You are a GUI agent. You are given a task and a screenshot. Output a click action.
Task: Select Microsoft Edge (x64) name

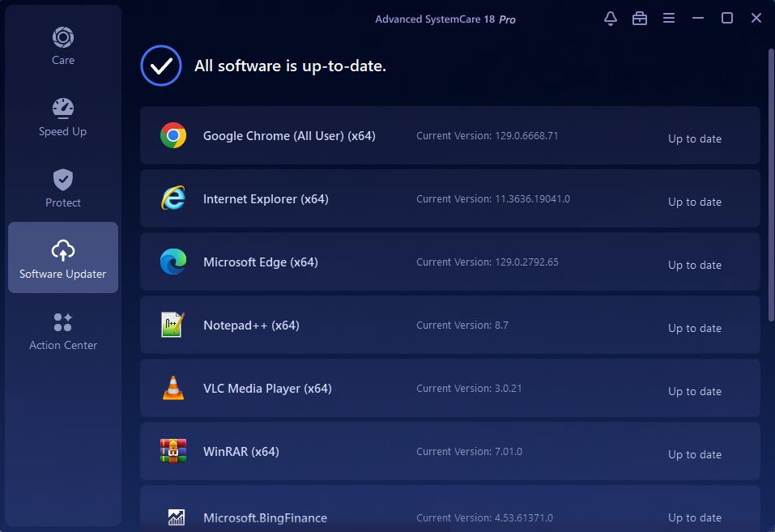(261, 262)
